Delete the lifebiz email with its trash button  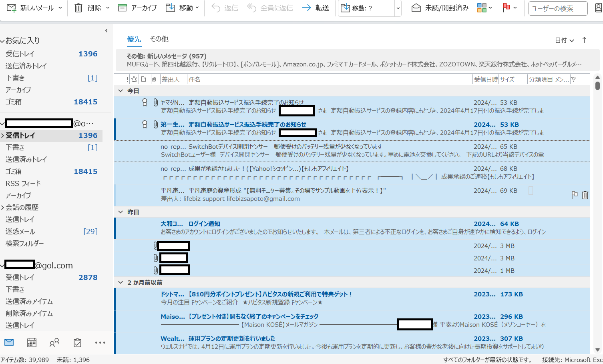[585, 195]
